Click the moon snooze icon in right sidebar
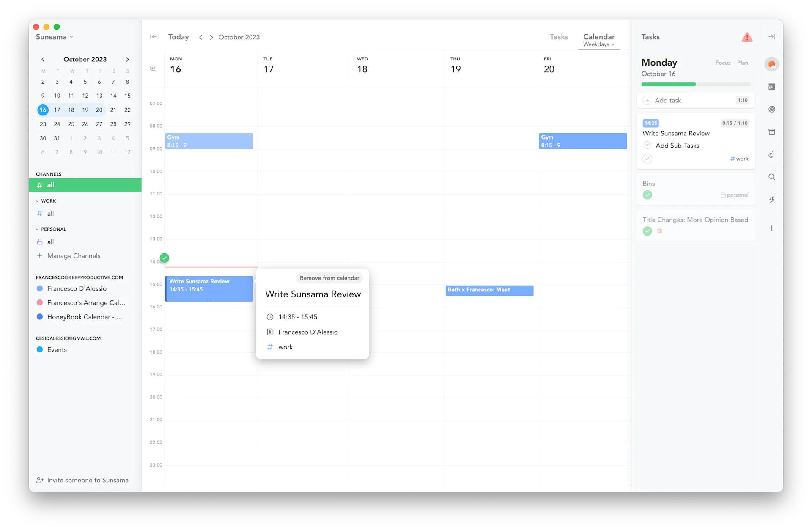The image size is (812, 530). [x=772, y=154]
